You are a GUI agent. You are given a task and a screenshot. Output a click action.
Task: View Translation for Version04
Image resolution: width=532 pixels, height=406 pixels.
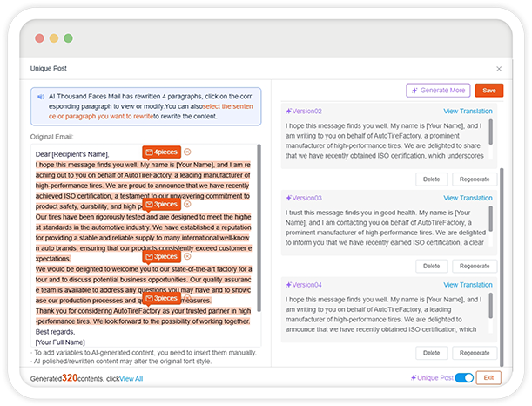click(468, 285)
